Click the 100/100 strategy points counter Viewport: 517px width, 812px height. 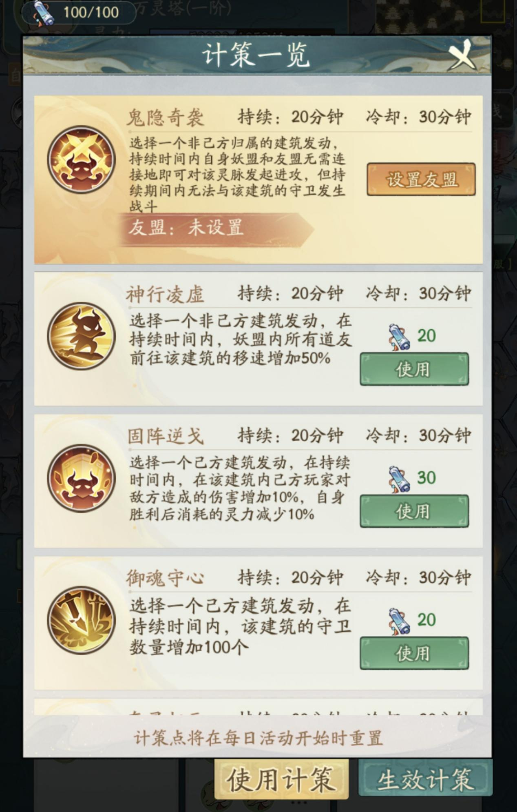click(91, 13)
